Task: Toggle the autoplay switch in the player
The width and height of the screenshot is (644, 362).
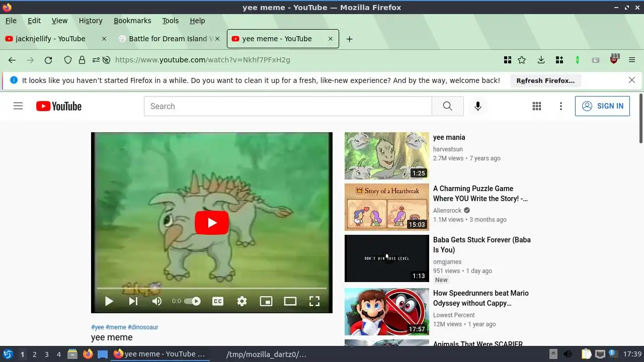Action: (192, 301)
